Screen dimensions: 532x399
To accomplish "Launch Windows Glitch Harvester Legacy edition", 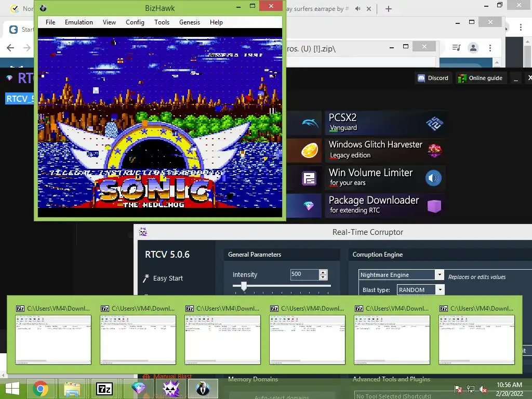I will coord(385,150).
